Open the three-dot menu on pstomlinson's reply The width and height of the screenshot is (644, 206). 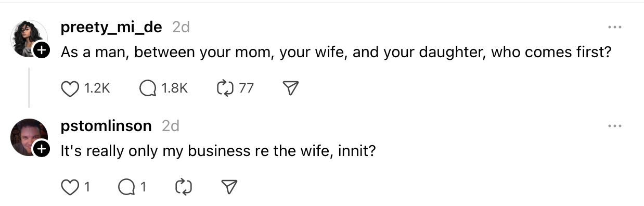(x=614, y=126)
